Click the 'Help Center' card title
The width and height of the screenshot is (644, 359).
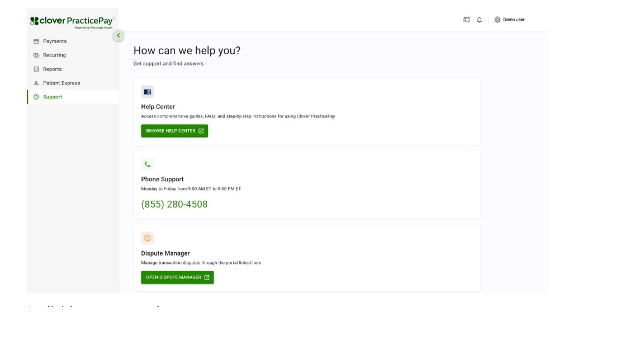coord(158,107)
